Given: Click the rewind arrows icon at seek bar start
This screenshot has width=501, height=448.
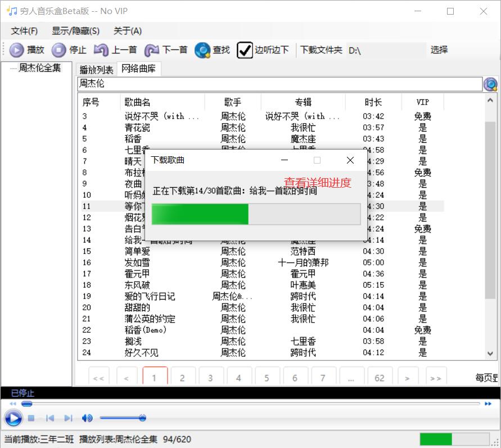Looking at the screenshot, I should pos(13,404).
